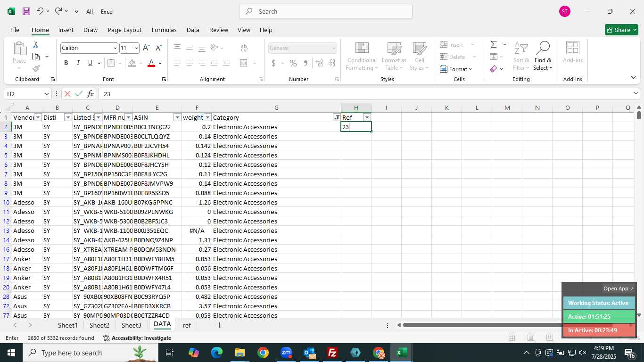Click the Orientation angled text icon
The width and height of the screenshot is (644, 362).
click(215, 48)
